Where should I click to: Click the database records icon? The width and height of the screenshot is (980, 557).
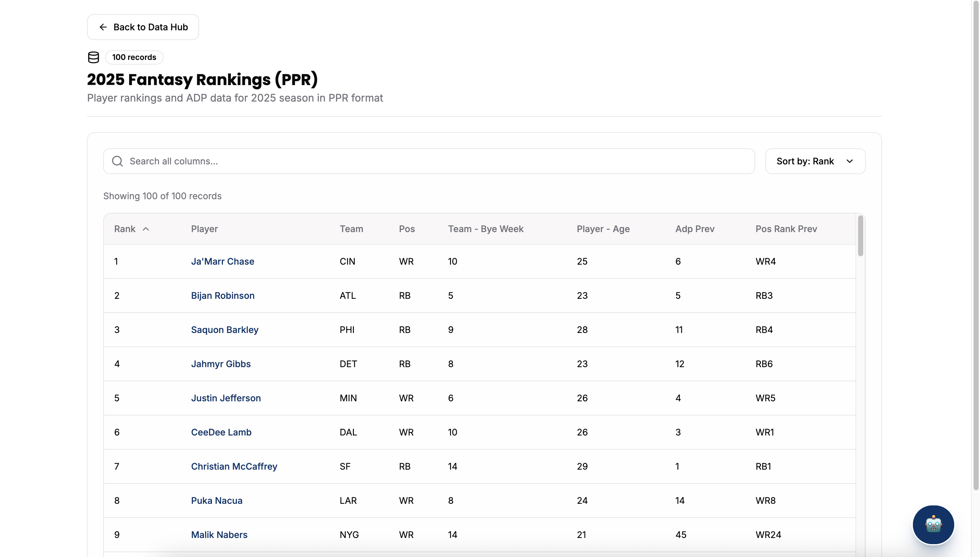point(94,57)
